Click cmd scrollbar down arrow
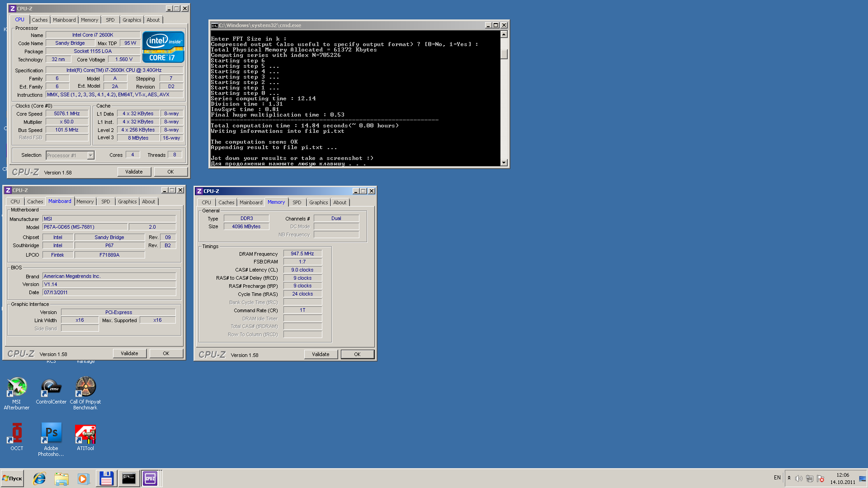Screen dimensions: 868x488 504,163
